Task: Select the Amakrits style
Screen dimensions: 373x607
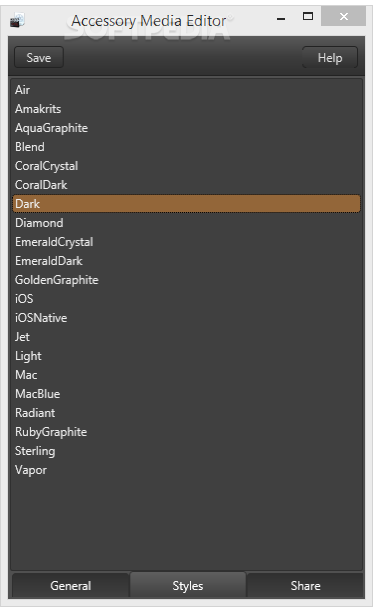Action: click(x=186, y=109)
